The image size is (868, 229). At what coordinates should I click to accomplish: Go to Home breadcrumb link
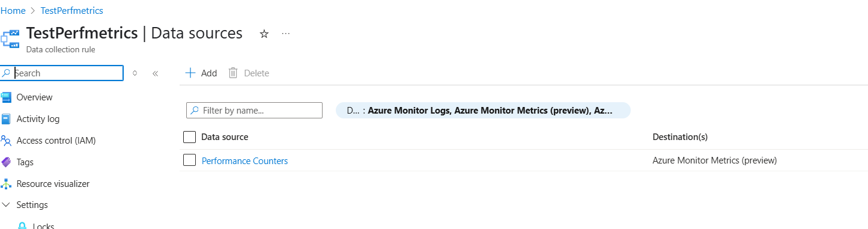[x=13, y=11]
